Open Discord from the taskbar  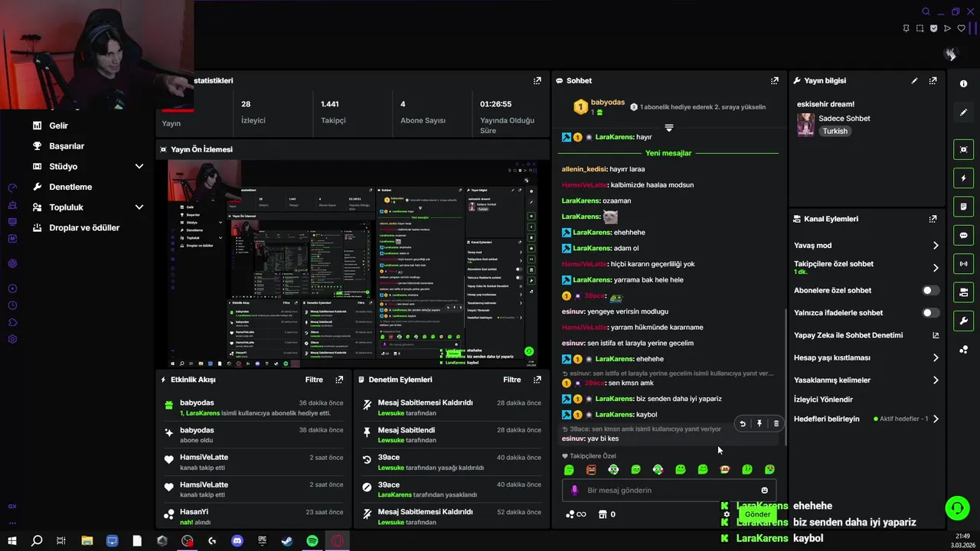pyautogui.click(x=237, y=541)
